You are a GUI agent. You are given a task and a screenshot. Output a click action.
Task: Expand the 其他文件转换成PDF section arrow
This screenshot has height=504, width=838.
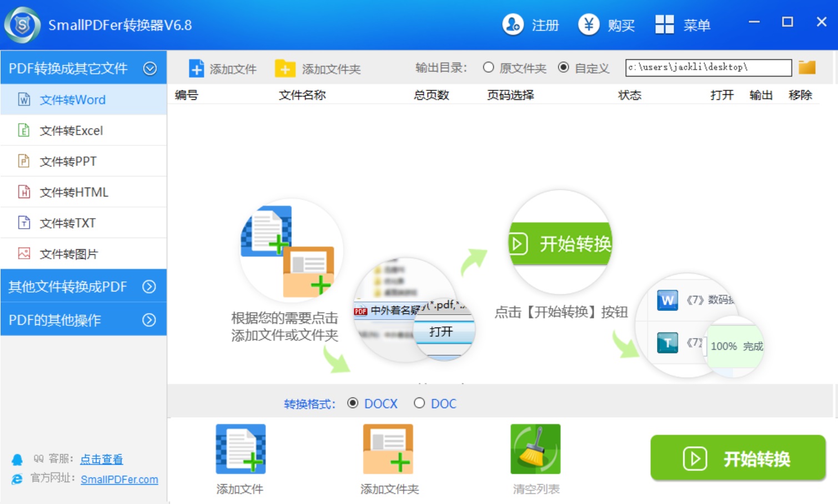(x=149, y=286)
